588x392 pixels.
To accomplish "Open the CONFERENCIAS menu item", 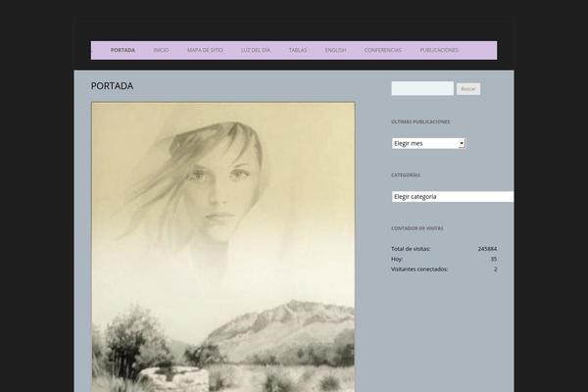I will 382,50.
